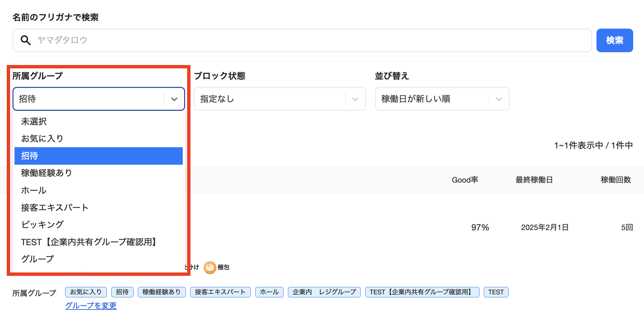This screenshot has width=644, height=324.
Task: Select 接客エキスパート in the dropdown list
Action: (98, 207)
